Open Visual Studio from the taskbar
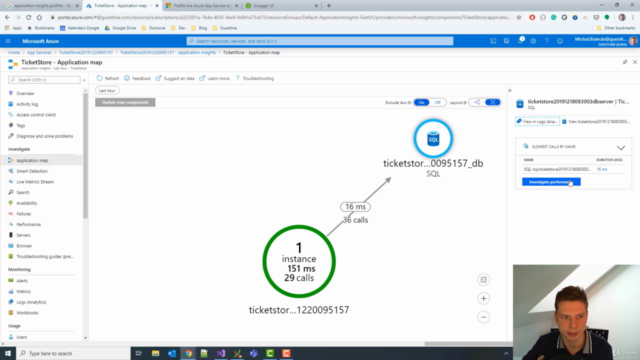The image size is (640, 360). click(221, 353)
